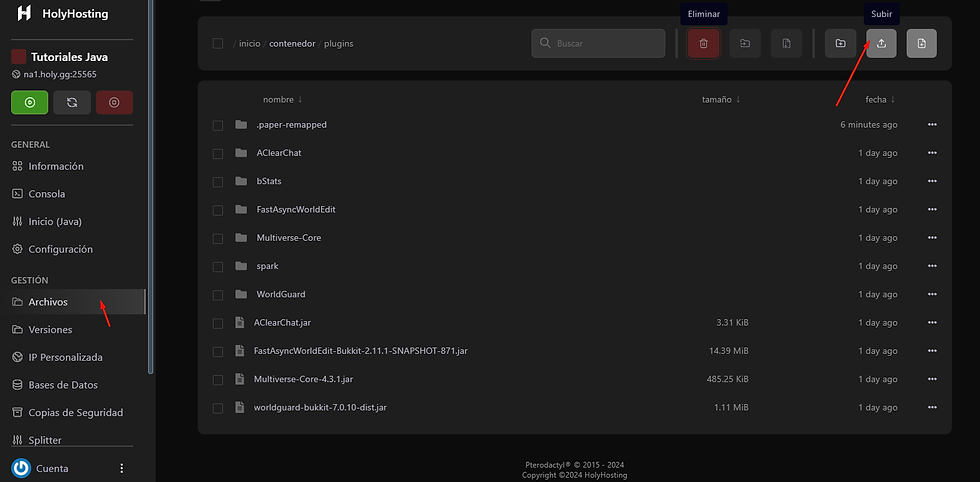Click the AClearChat.jar file icon

(239, 323)
